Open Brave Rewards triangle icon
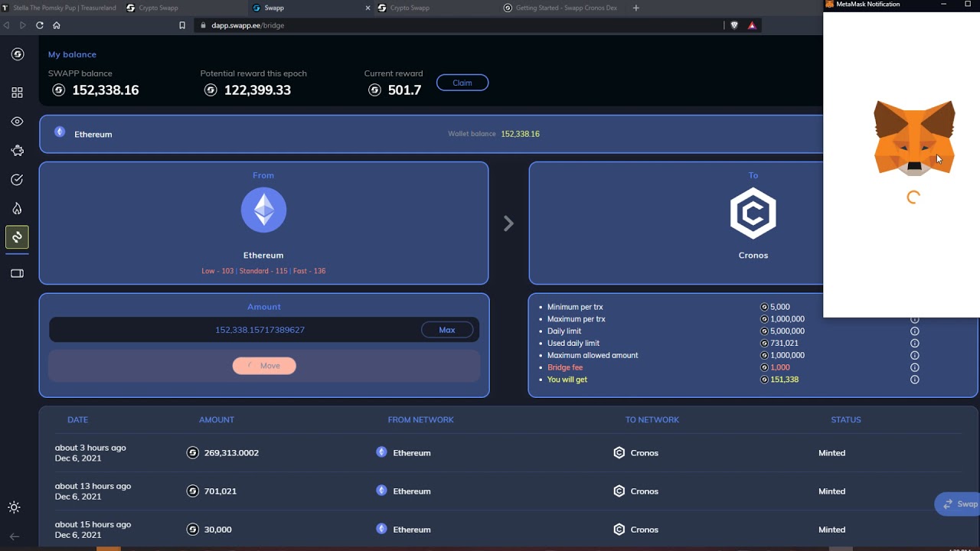The image size is (980, 551). tap(752, 25)
